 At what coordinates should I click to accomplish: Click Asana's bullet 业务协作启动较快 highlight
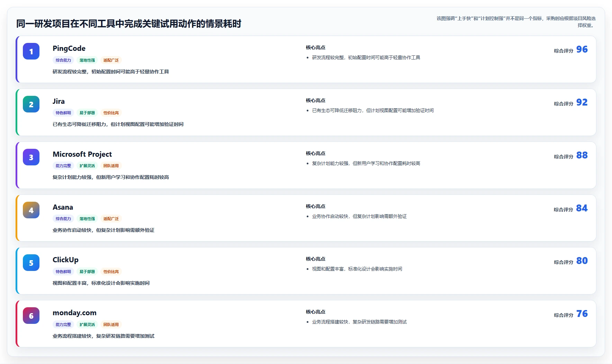point(359,217)
